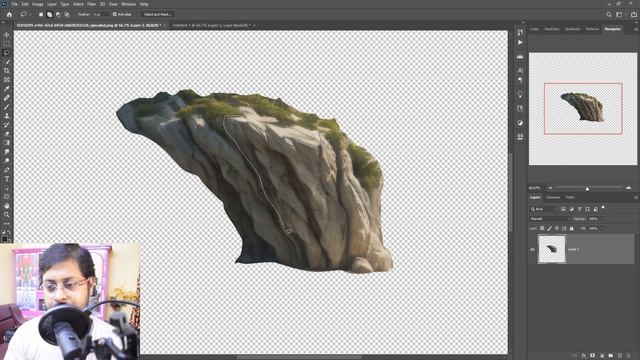
Task: Select the Eraser tool
Action: 7,133
